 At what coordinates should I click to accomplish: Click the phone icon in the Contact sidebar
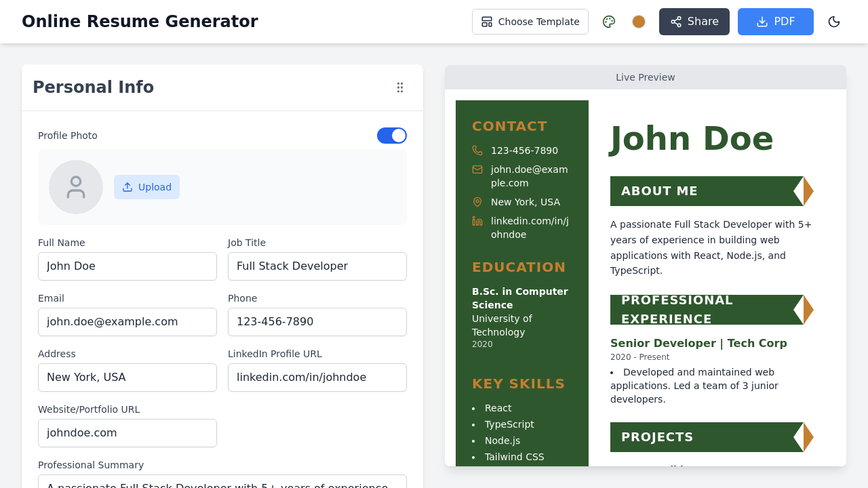pyautogui.click(x=477, y=150)
